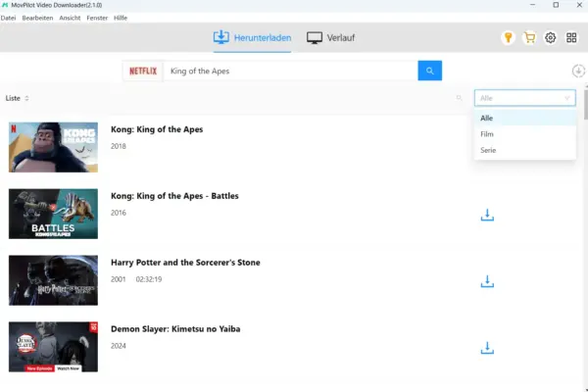
Task: Open the settings gear icon
Action: tap(550, 37)
